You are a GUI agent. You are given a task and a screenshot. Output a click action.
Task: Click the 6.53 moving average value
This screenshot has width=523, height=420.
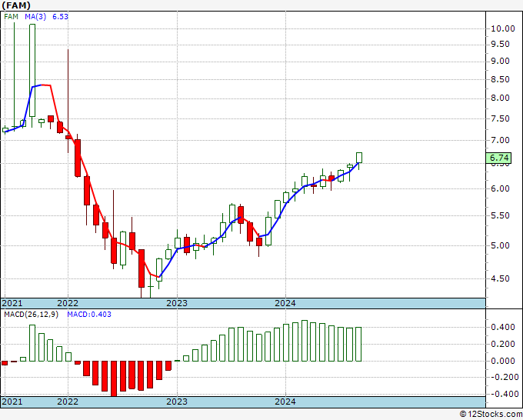coord(60,17)
